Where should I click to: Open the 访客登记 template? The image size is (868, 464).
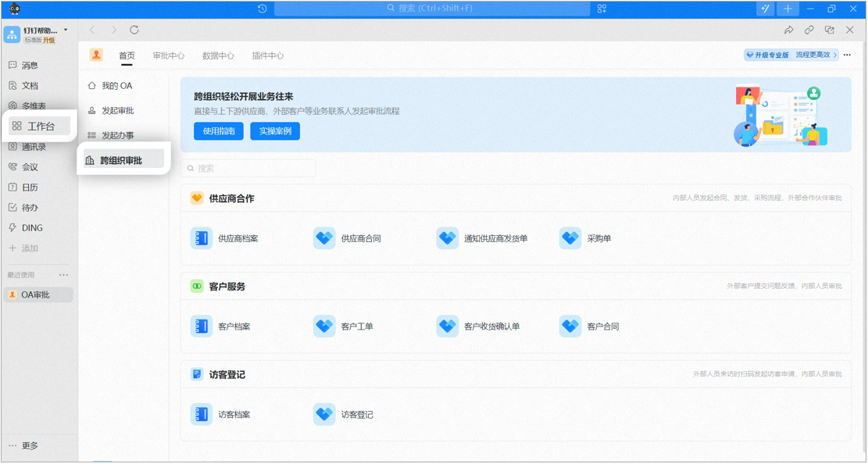coord(343,414)
